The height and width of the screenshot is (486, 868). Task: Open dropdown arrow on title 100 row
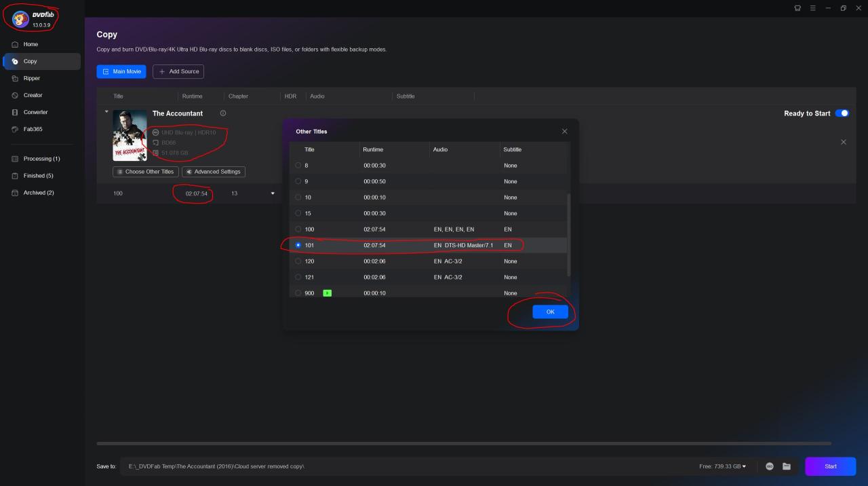click(x=273, y=193)
